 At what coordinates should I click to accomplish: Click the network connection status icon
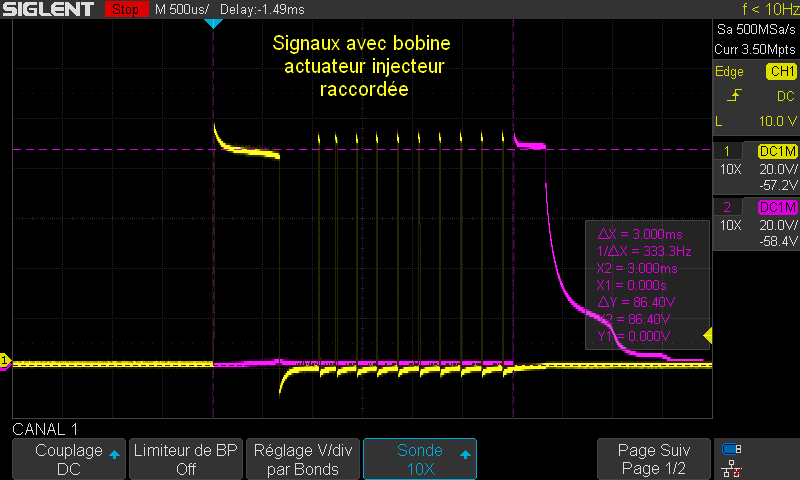732,468
